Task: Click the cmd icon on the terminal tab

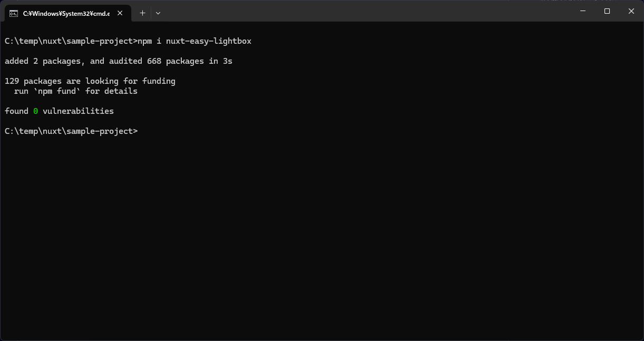Action: (x=14, y=13)
